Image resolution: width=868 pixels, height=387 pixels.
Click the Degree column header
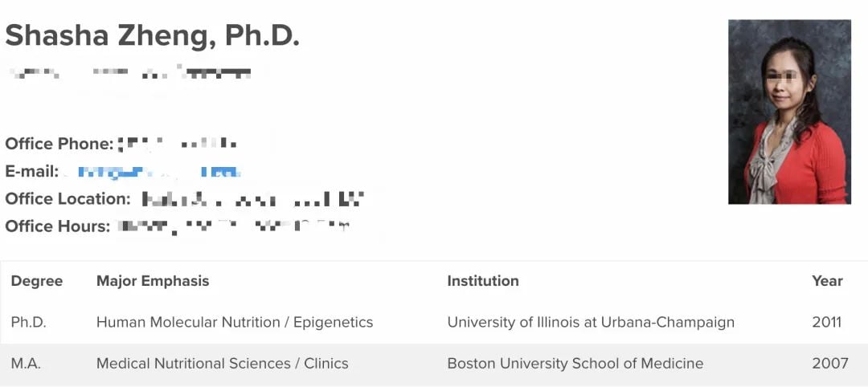click(x=36, y=281)
